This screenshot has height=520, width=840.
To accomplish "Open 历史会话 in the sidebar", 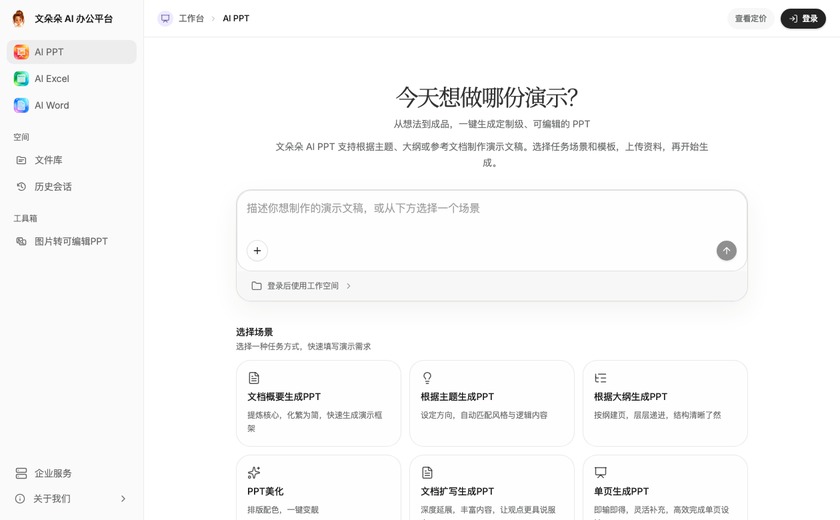I will [72, 186].
